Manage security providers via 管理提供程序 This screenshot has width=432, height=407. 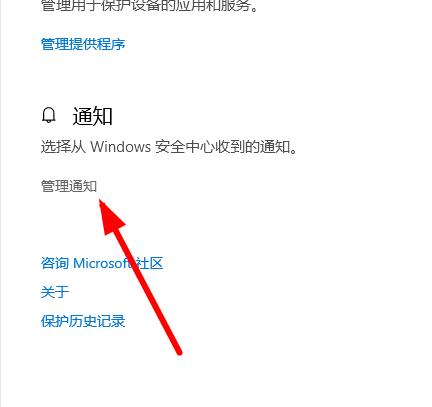click(83, 44)
